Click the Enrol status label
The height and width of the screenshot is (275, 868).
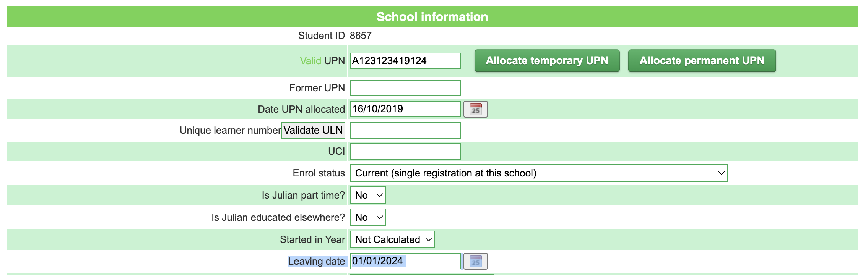pos(319,173)
